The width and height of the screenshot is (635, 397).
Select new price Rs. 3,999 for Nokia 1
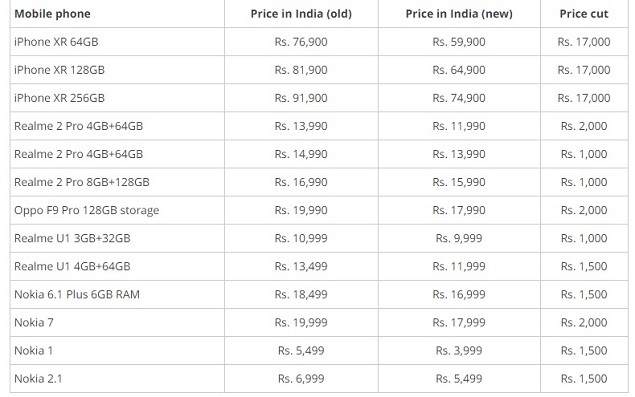coord(459,350)
